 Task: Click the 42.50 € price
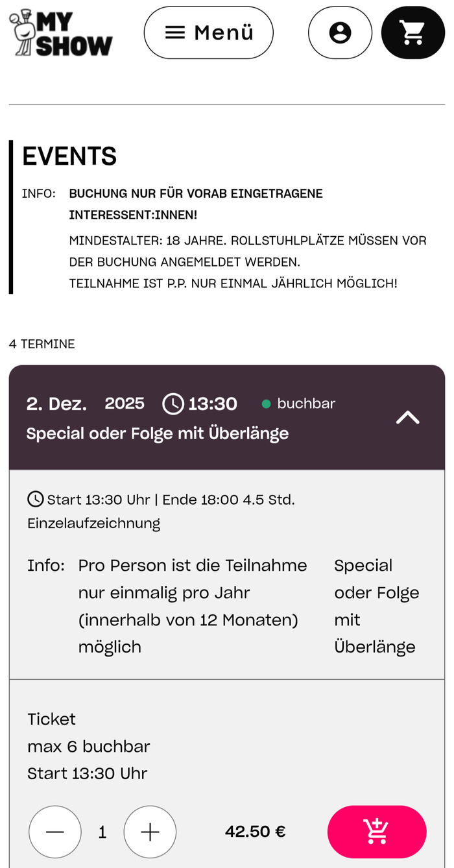click(255, 832)
